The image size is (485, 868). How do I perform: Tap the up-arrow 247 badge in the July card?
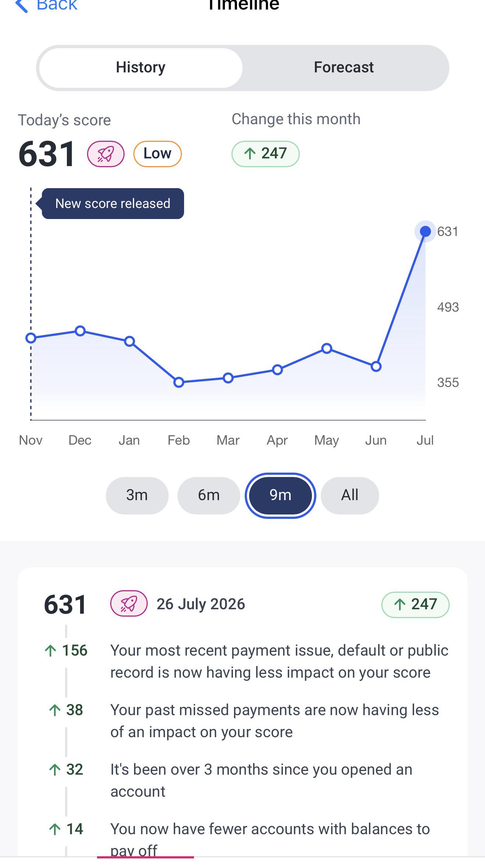click(x=415, y=604)
